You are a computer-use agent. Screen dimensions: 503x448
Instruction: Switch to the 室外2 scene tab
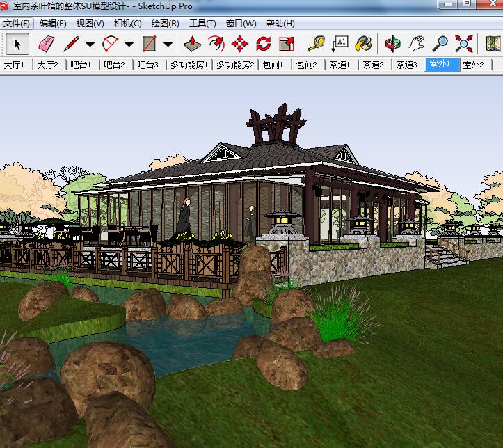[474, 65]
